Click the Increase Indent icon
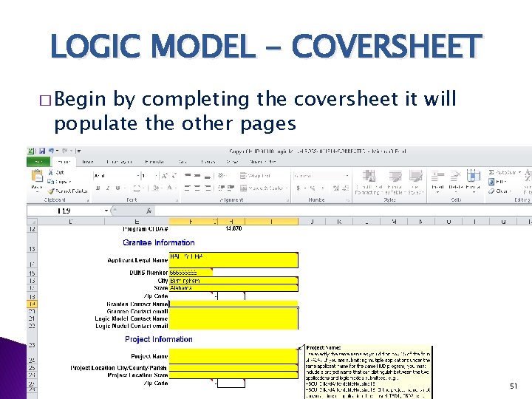 pyautogui.click(x=231, y=188)
